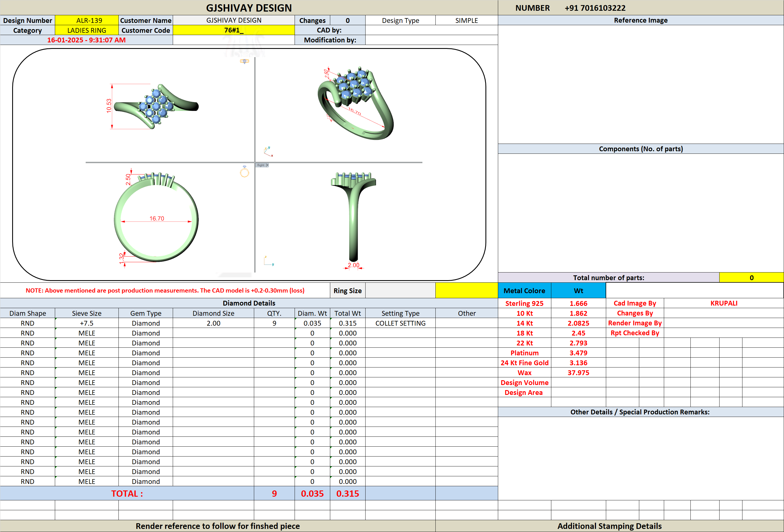Click the "Total number of parts:" label
This screenshot has height=532, width=784.
point(609,278)
